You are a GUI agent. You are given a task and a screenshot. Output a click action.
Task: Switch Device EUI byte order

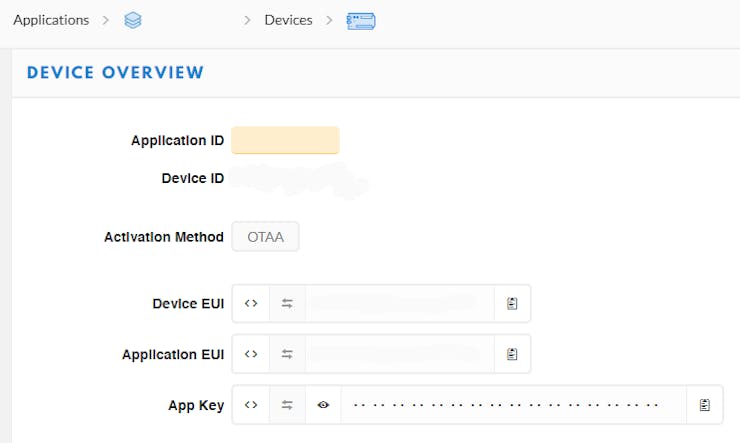click(287, 303)
